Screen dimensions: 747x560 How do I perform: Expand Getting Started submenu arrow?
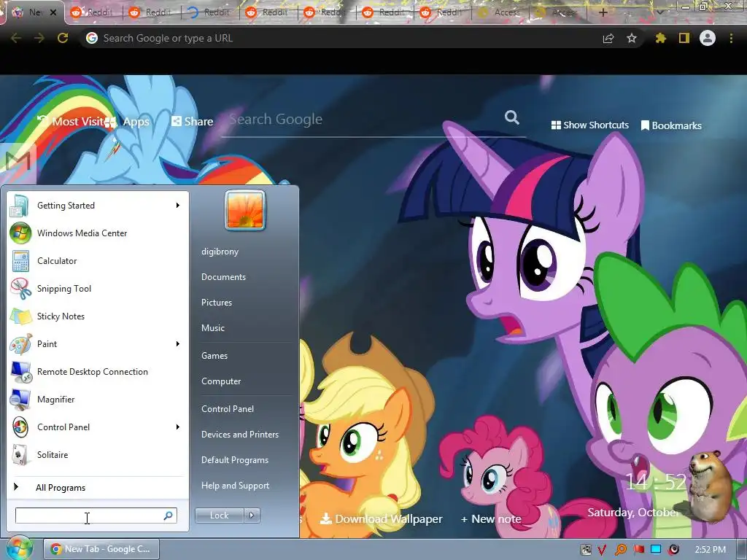click(x=178, y=206)
